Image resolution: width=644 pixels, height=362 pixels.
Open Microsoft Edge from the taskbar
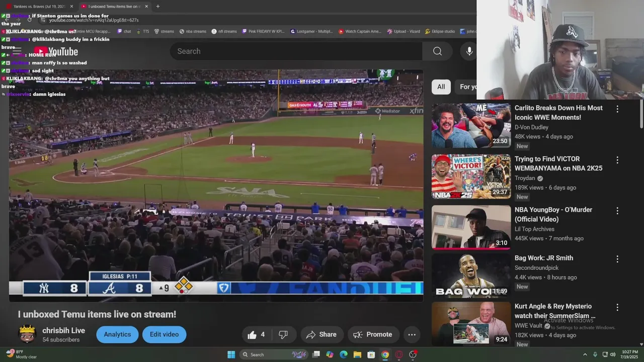click(x=344, y=354)
